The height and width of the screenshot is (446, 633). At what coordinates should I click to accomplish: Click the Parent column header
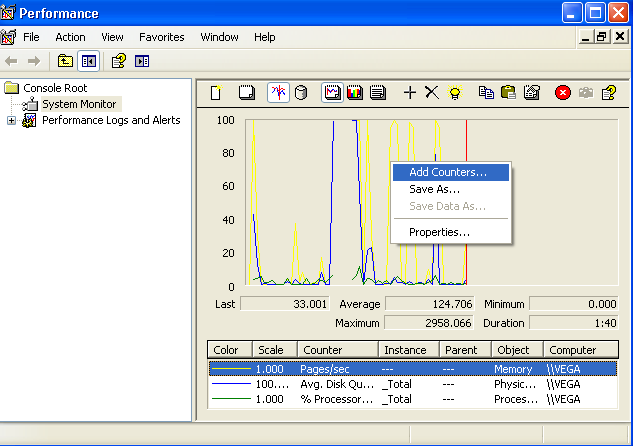click(465, 350)
